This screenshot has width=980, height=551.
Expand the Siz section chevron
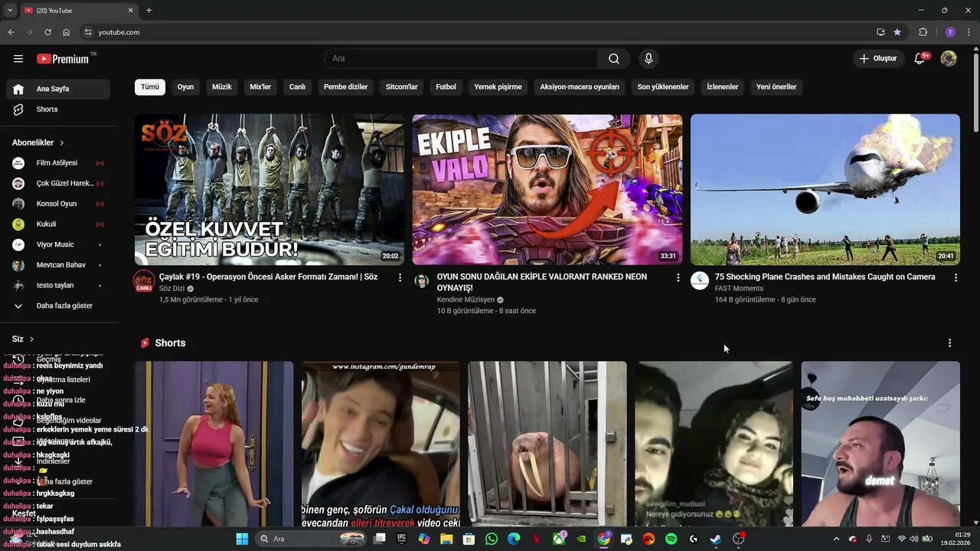pyautogui.click(x=31, y=339)
